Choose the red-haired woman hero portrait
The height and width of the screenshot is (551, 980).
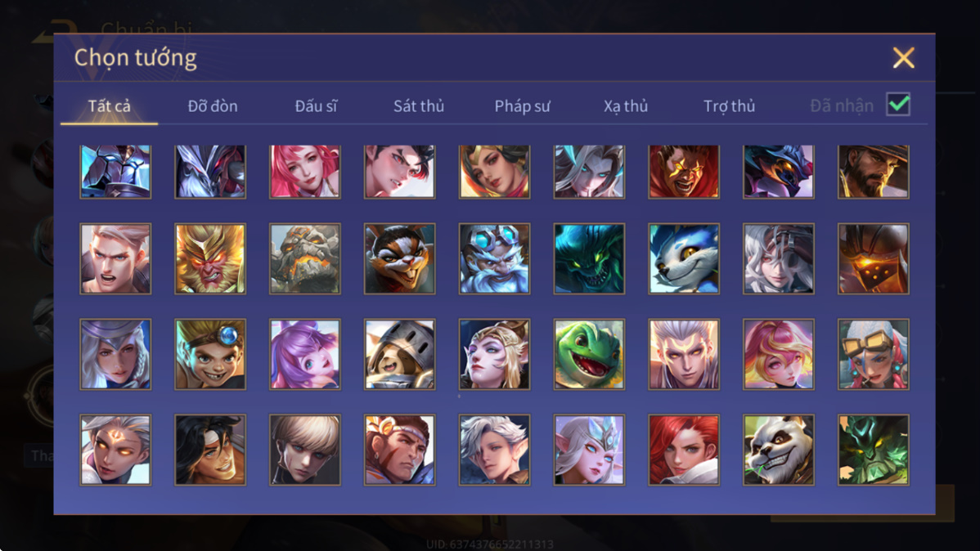684,450
